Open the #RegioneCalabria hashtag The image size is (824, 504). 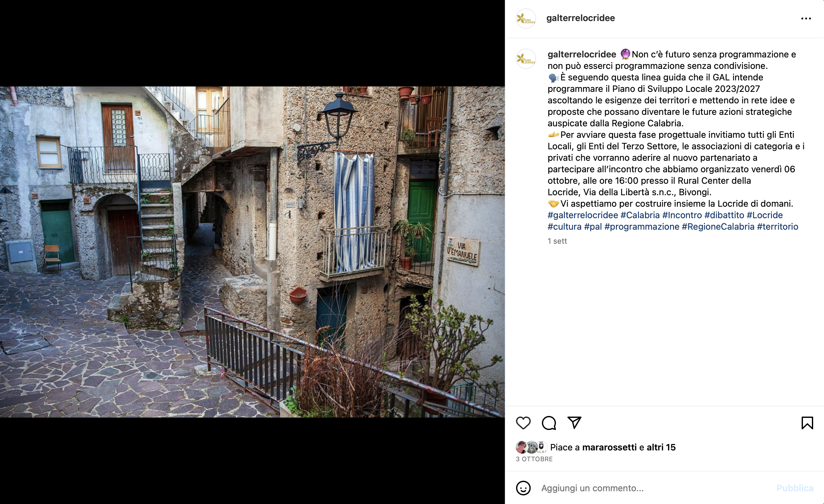(718, 226)
